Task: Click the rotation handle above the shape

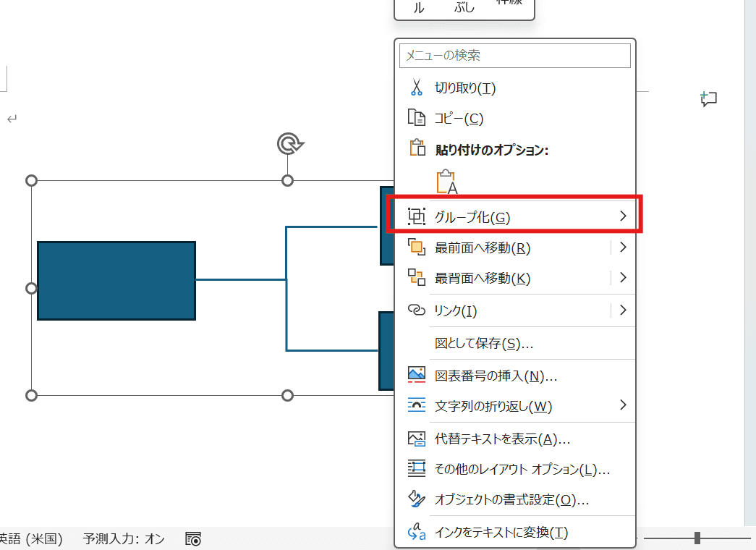Action: (289, 144)
